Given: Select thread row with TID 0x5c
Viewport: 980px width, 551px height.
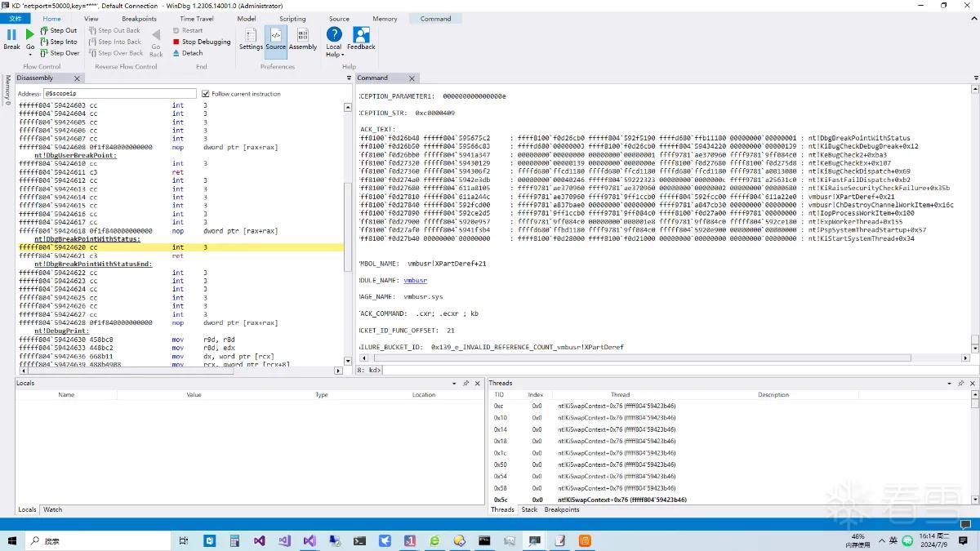Looking at the screenshot, I should (728, 500).
